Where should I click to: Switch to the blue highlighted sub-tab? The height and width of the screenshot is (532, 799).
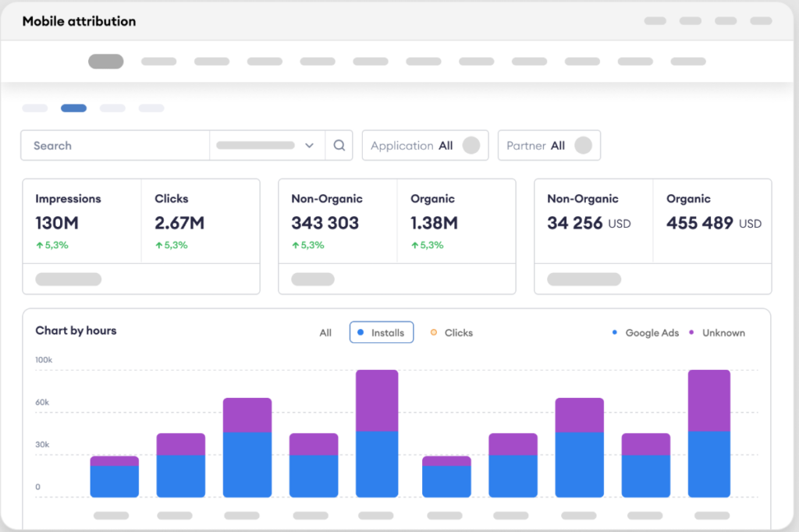(x=73, y=108)
